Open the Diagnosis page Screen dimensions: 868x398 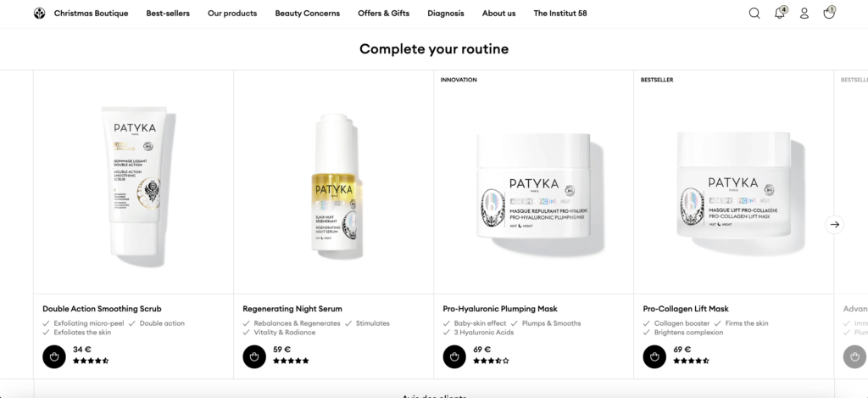[446, 14]
